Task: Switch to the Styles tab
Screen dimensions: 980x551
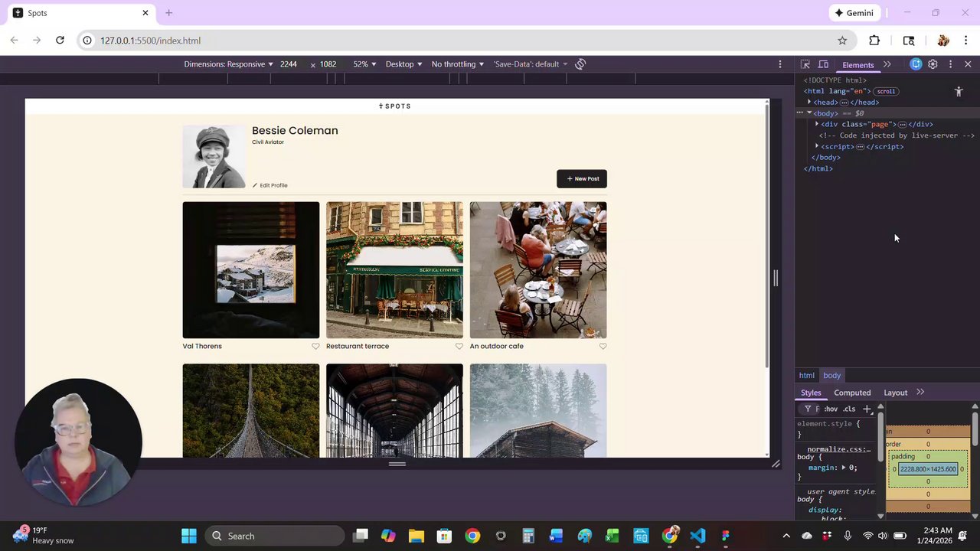Action: (811, 393)
